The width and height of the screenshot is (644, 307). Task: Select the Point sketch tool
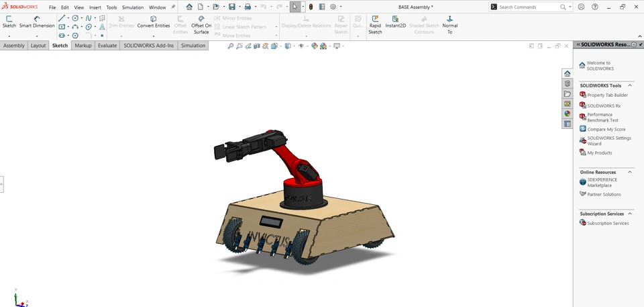click(102, 36)
